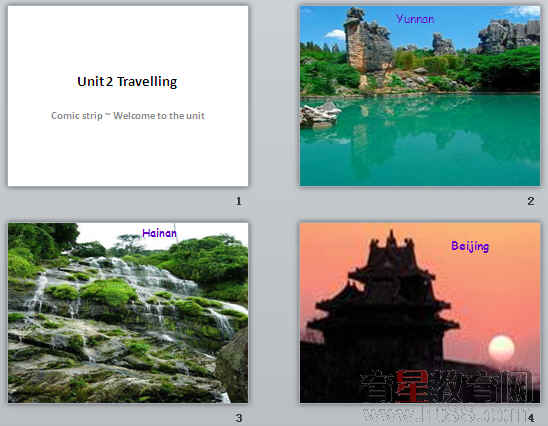Click the white cloud in the Yunnan slide
The height and width of the screenshot is (426, 548).
coord(335,34)
